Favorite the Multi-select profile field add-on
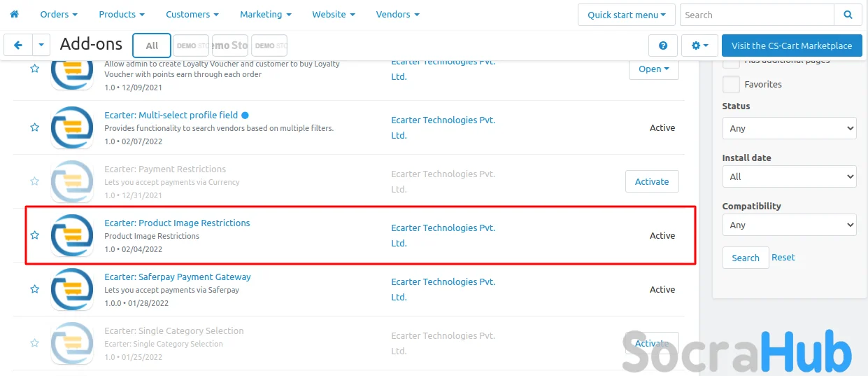The image size is (868, 376). [x=34, y=127]
